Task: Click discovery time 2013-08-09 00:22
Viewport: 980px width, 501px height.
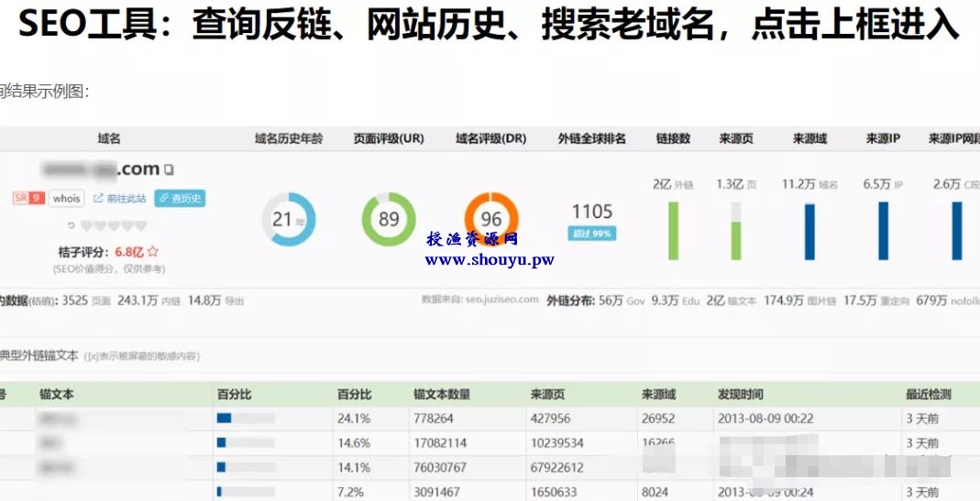Action: click(x=765, y=419)
